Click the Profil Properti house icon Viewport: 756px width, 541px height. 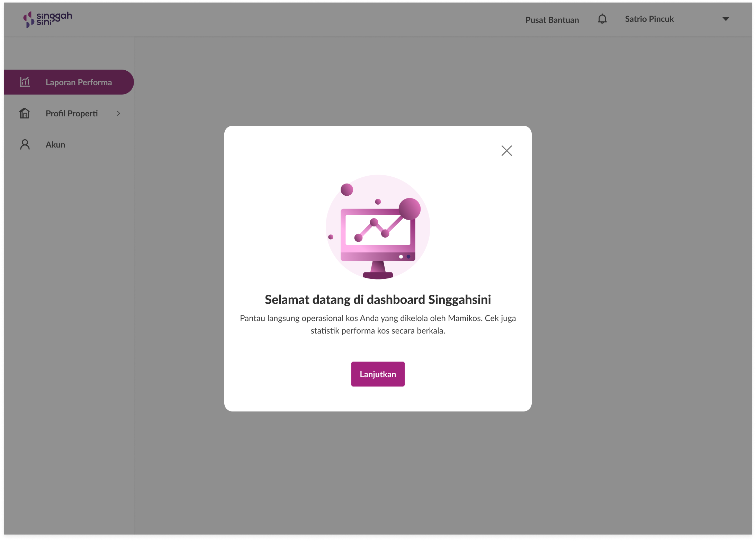pyautogui.click(x=25, y=113)
